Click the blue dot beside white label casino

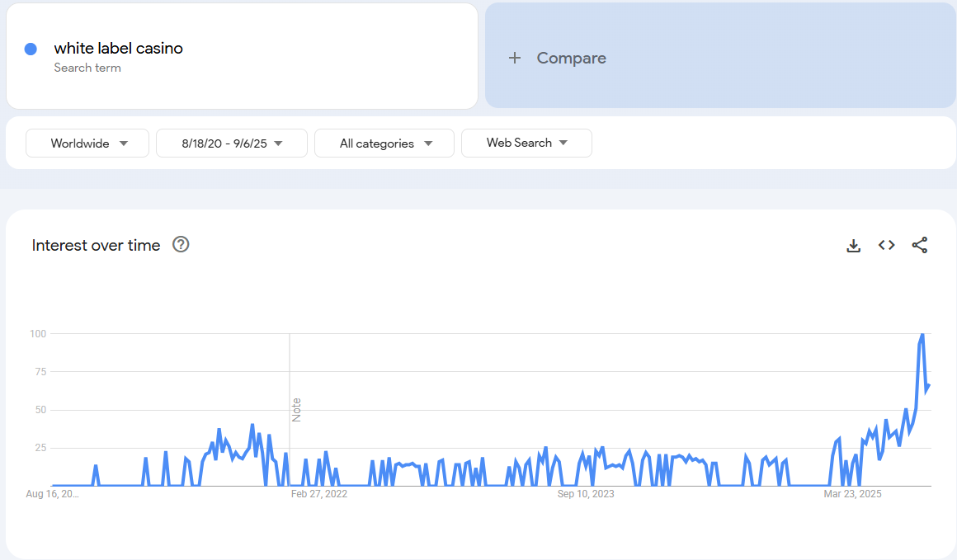(31, 49)
